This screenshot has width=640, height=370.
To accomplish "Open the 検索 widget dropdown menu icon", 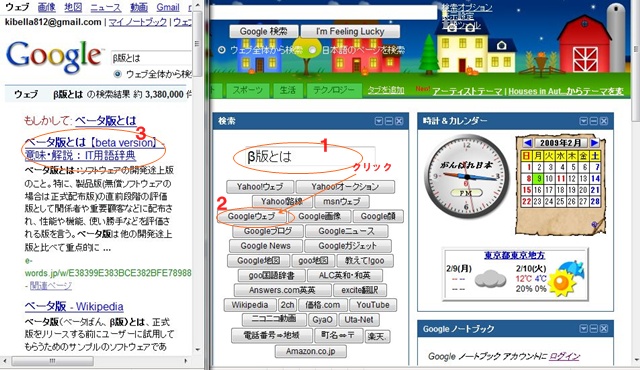I will 379,121.
